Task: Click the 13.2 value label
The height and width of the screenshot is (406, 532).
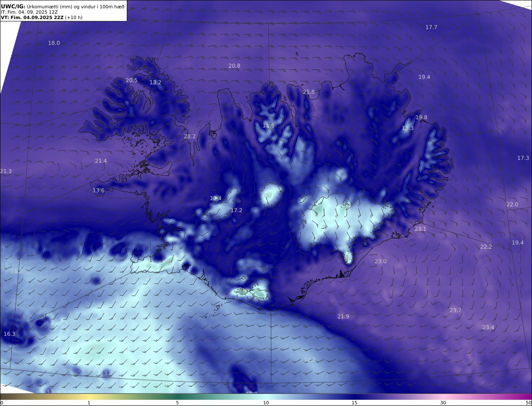Action: coord(155,82)
